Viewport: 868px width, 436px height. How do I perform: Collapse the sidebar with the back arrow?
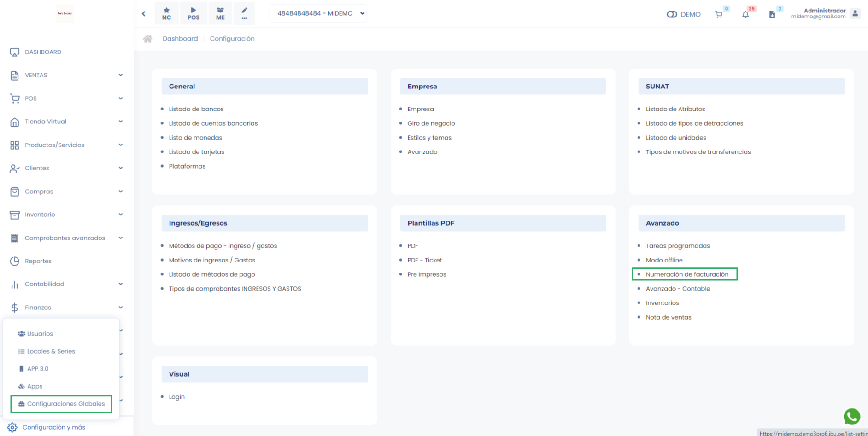[144, 13]
